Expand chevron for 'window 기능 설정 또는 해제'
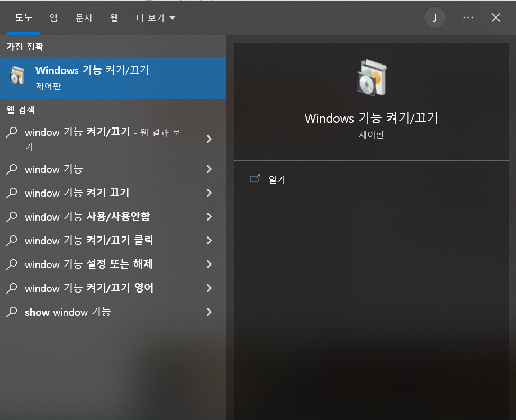The width and height of the screenshot is (516, 420). tap(209, 264)
